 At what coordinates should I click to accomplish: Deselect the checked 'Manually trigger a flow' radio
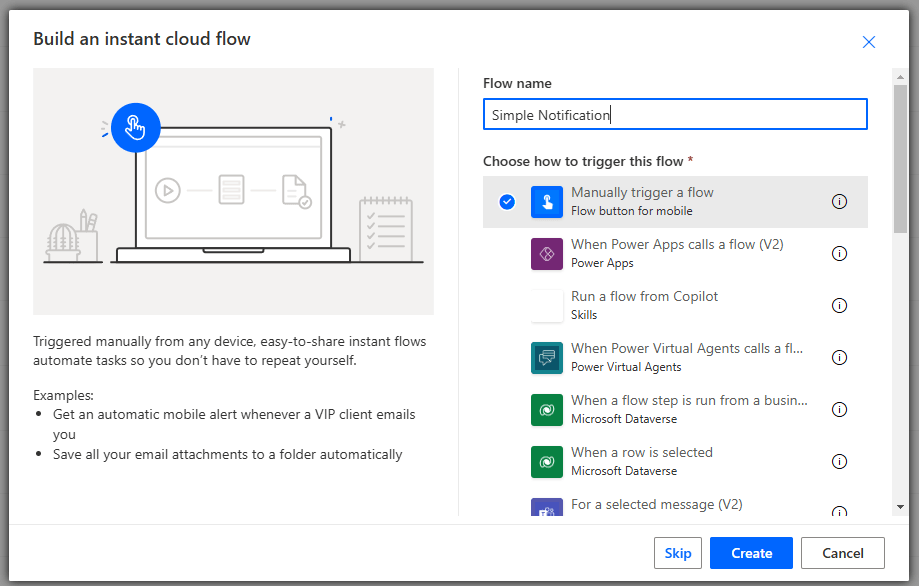507,202
